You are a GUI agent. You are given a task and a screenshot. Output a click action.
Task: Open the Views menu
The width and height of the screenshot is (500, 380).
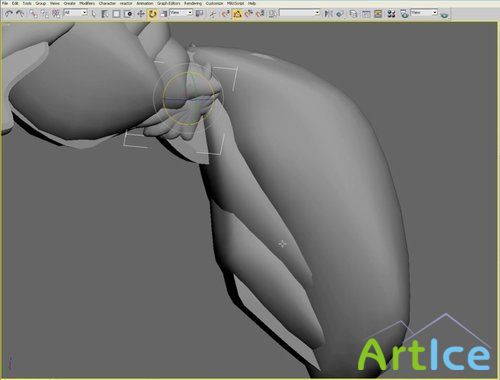[x=55, y=3]
